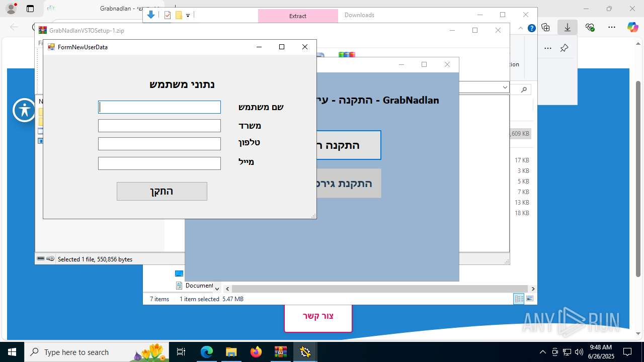The image size is (644, 362).
Task: Click Explorer horizontal scrollbar left arrow
Action: click(227, 289)
